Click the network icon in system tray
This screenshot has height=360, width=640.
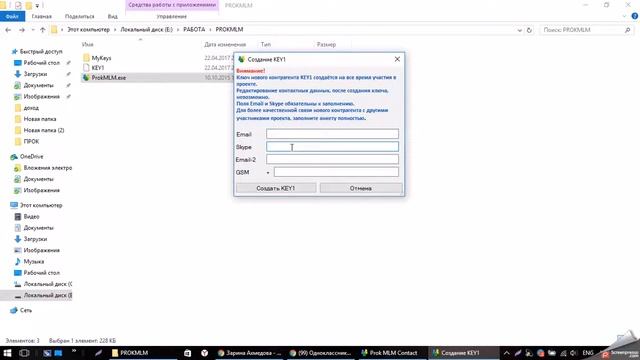click(x=563, y=353)
